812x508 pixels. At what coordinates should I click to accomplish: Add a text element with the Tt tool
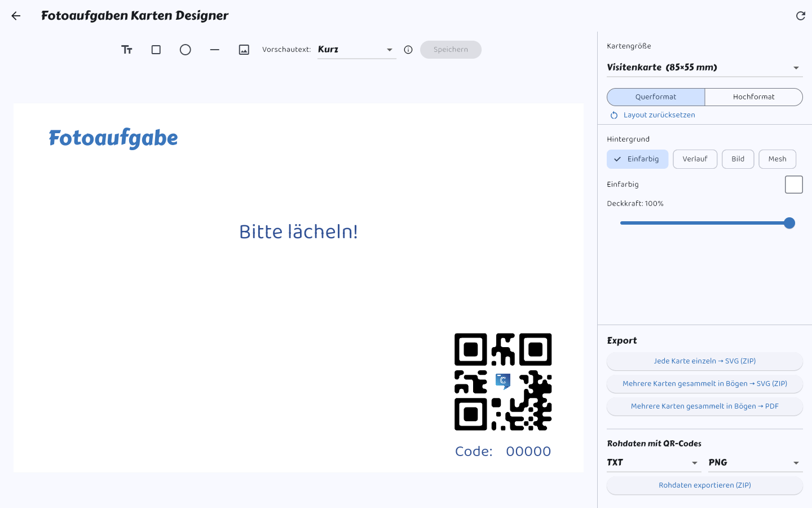(127, 50)
